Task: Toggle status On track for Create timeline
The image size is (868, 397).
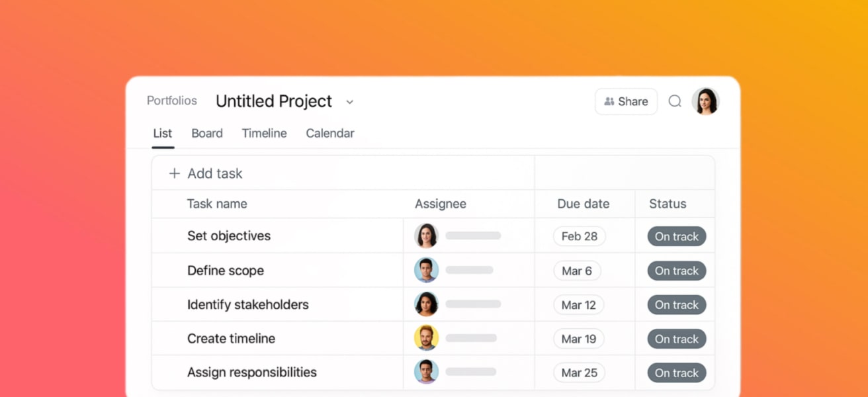Action: 676,338
